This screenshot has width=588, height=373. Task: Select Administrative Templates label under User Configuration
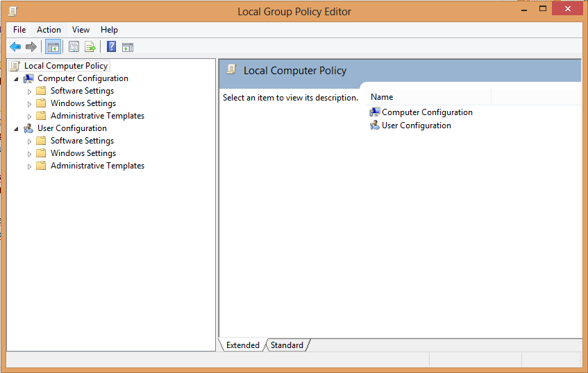(x=97, y=165)
